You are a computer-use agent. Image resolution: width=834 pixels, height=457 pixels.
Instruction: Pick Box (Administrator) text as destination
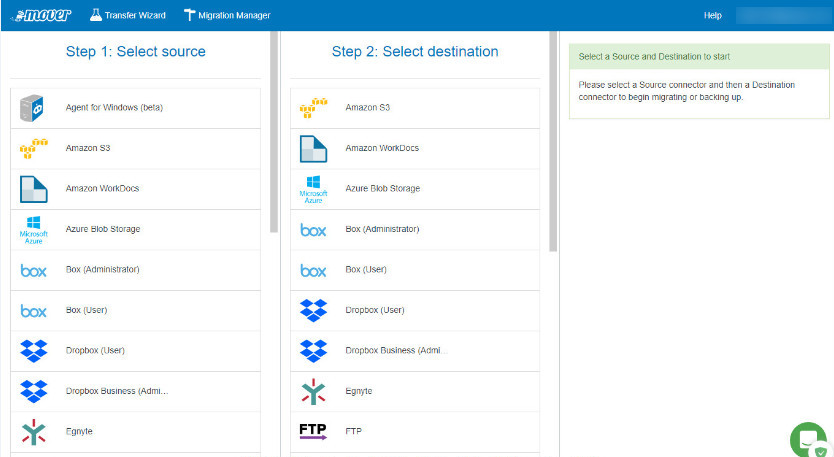[x=382, y=229]
